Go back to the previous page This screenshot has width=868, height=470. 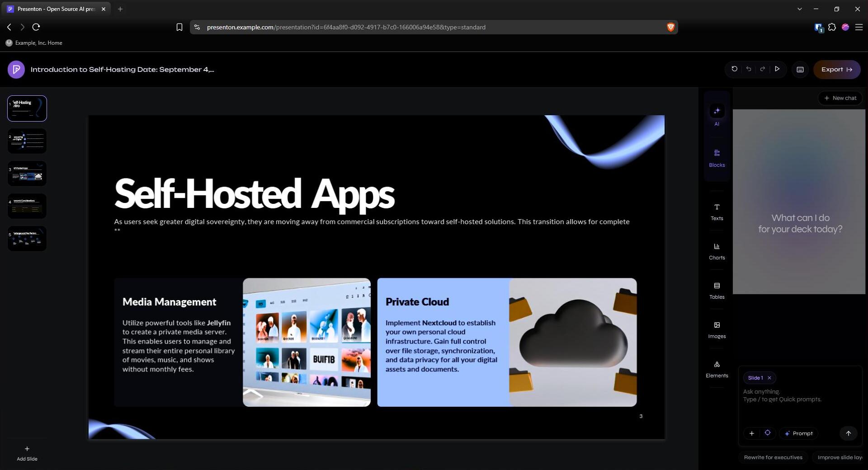(x=9, y=27)
